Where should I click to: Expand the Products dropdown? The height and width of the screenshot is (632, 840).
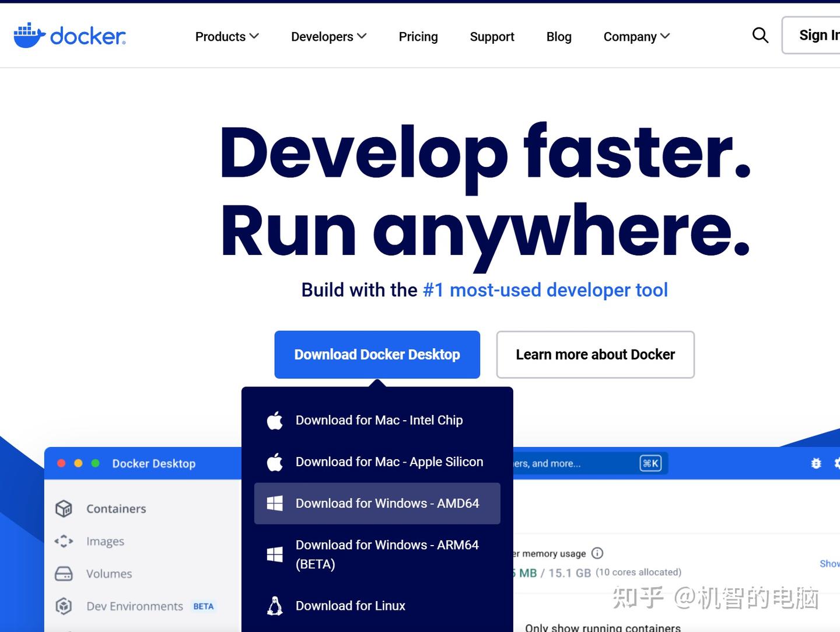[227, 37]
